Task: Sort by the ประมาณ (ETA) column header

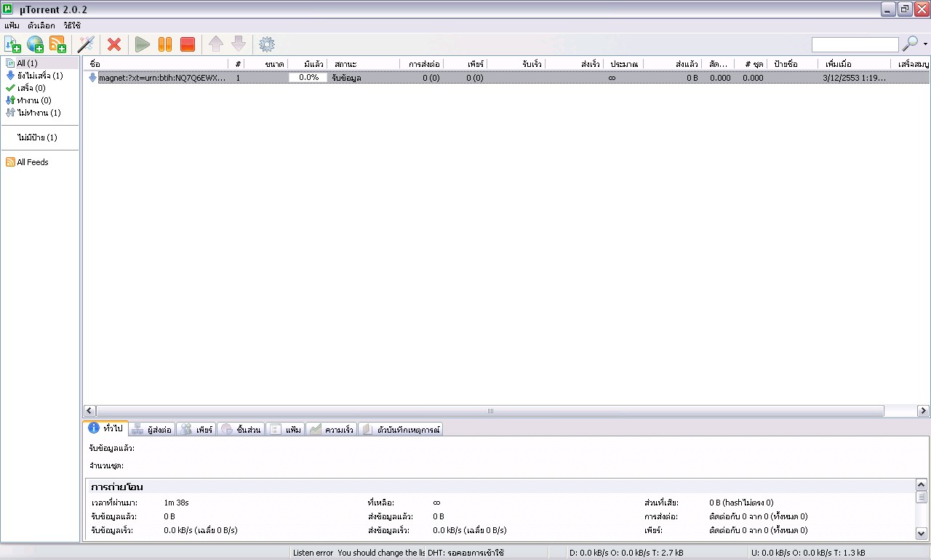Action: click(623, 64)
